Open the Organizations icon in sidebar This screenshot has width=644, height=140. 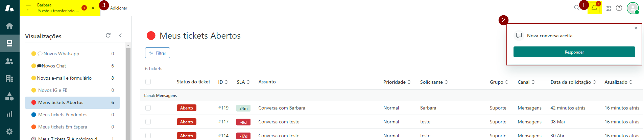(x=9, y=79)
